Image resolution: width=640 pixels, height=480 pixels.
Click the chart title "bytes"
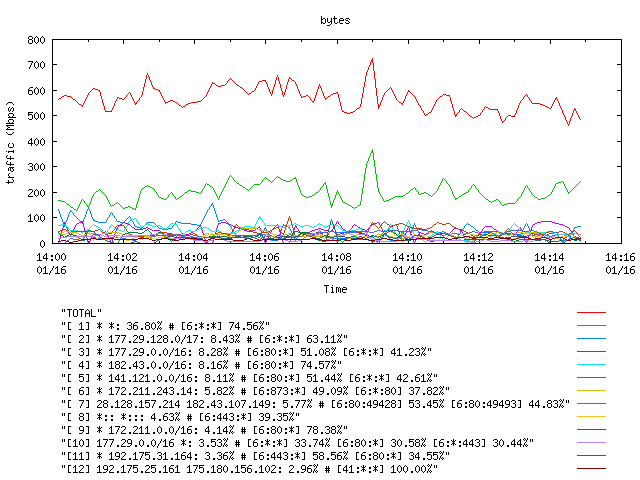click(335, 20)
